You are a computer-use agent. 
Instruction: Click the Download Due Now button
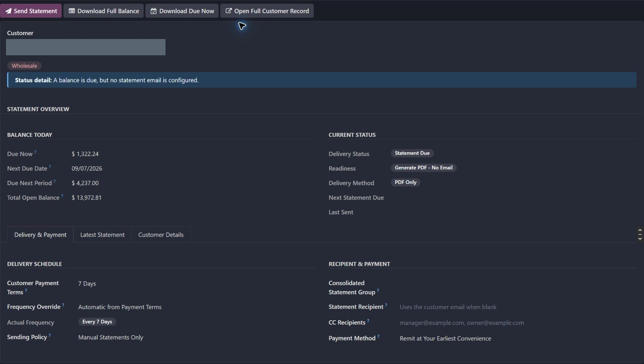coord(182,11)
